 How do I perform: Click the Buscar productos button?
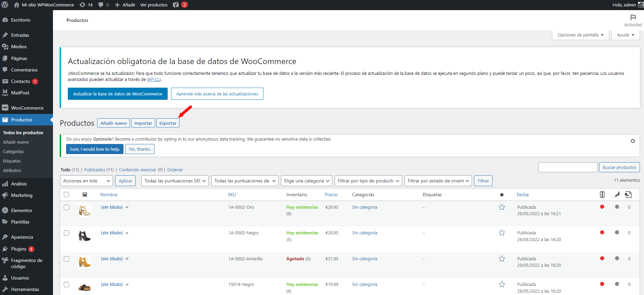click(x=619, y=167)
